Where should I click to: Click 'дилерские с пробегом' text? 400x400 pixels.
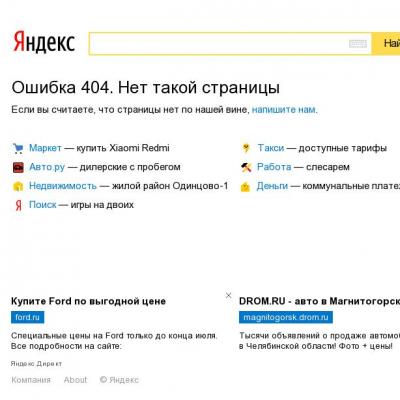click(x=130, y=167)
